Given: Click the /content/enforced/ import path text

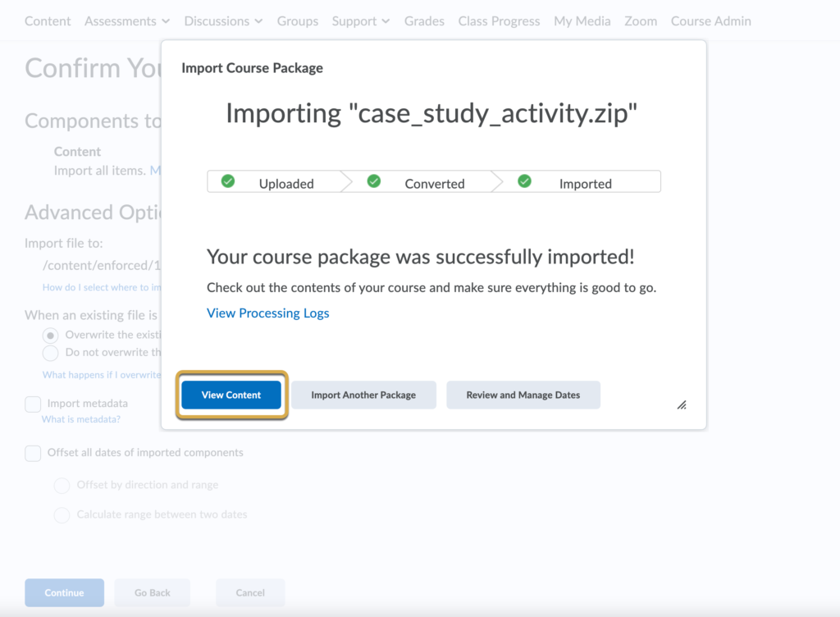Looking at the screenshot, I should (x=102, y=266).
